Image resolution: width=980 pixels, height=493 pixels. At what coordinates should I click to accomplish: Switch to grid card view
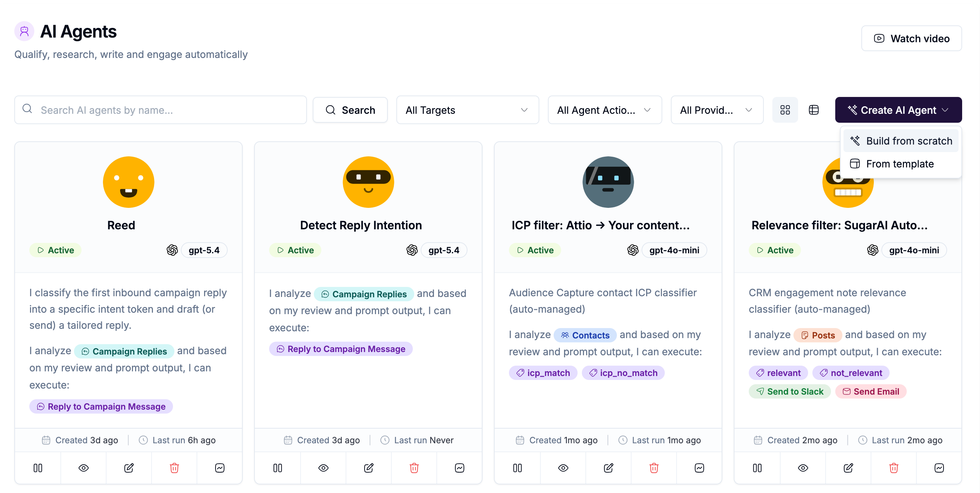click(x=785, y=110)
